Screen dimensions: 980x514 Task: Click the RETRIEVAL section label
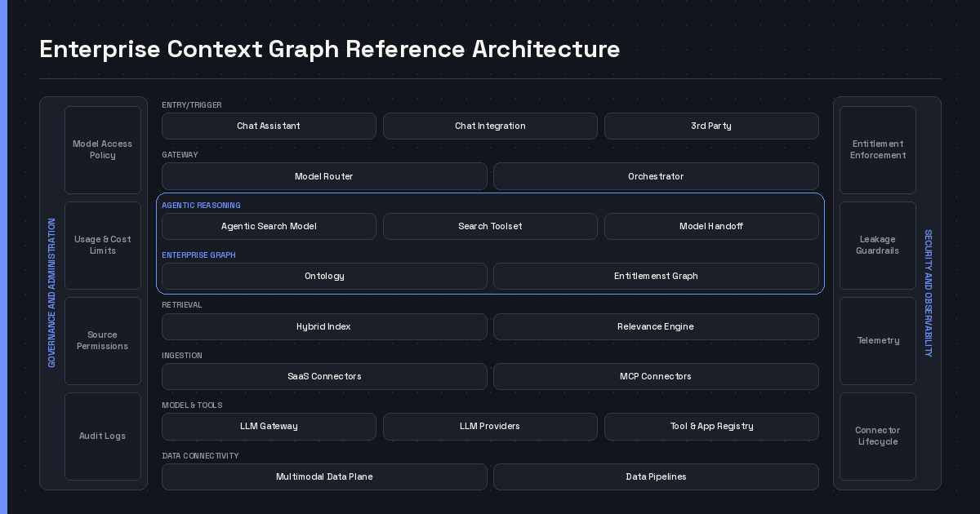(182, 305)
